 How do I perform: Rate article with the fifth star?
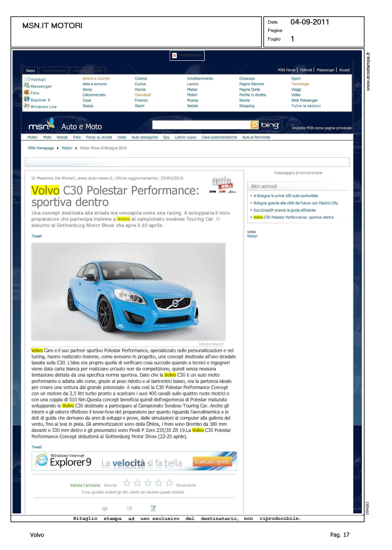coord(169,483)
